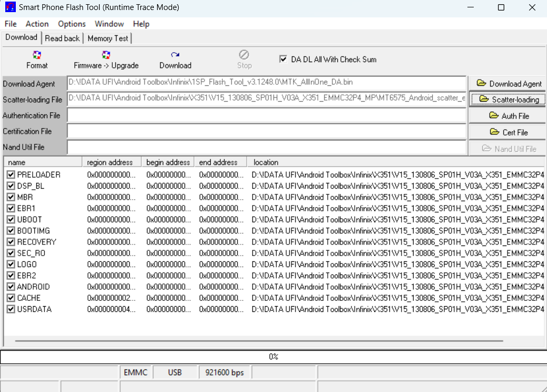Open the Action menu
Viewport: 547px width, 392px height.
pyautogui.click(x=37, y=24)
